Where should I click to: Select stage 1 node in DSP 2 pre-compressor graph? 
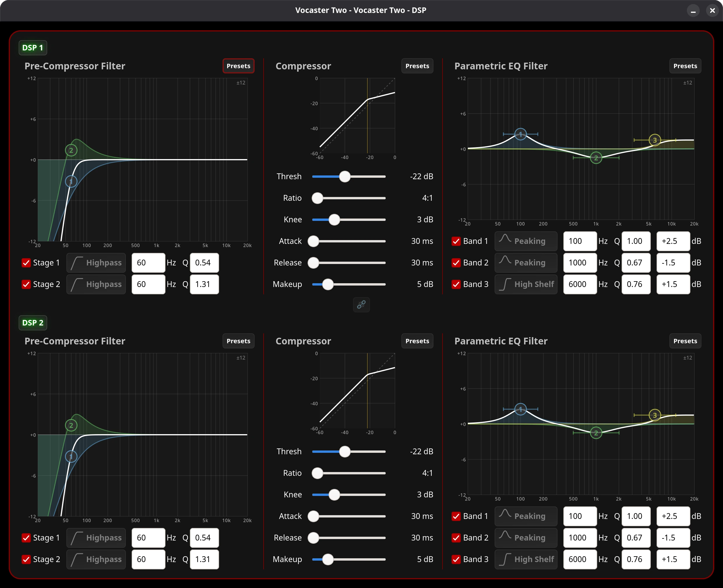(71, 457)
